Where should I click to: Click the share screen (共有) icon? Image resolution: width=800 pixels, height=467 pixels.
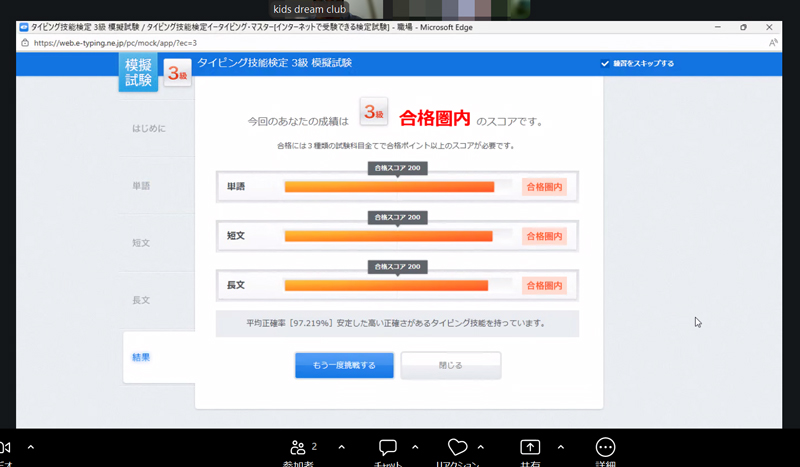(x=530, y=447)
